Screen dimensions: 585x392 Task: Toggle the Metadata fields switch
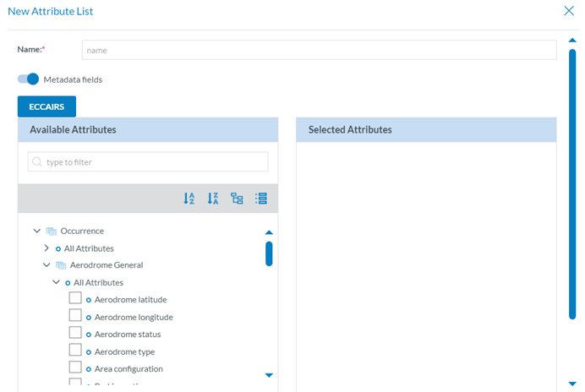[28, 79]
